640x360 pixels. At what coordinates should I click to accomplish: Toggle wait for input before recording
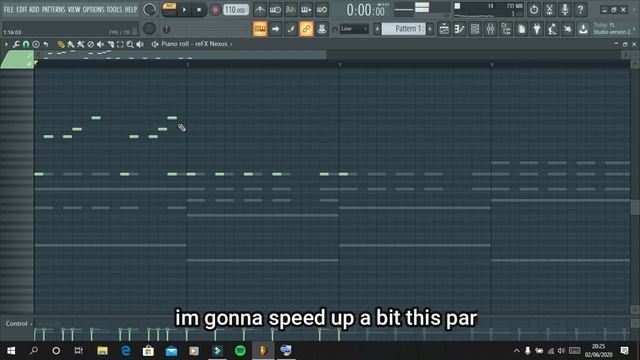[275, 10]
